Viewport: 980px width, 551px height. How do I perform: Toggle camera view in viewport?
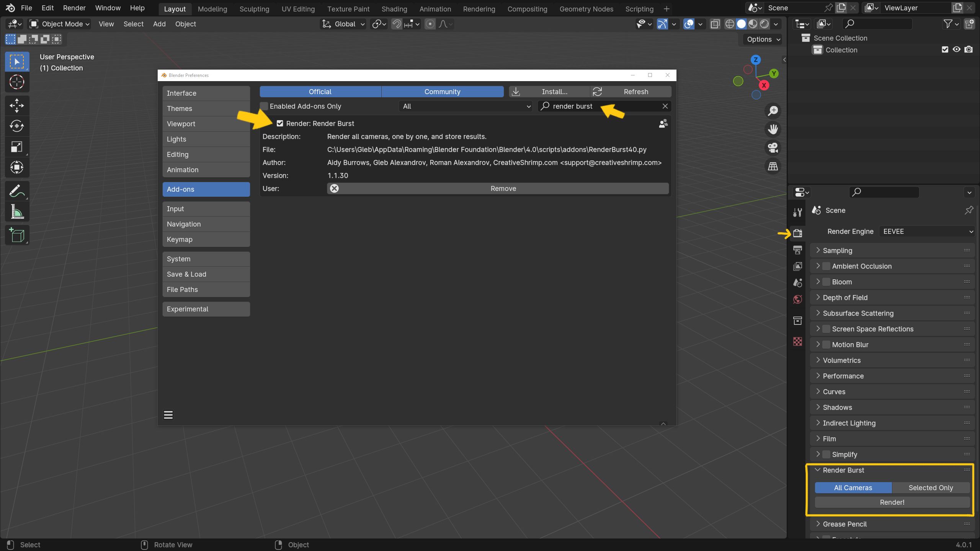tap(773, 148)
